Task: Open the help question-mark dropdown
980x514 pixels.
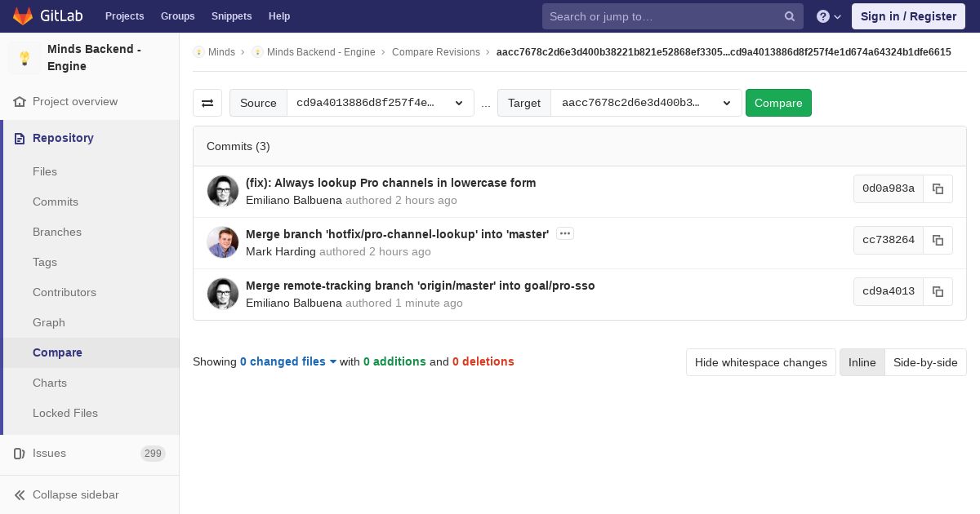Action: coord(829,16)
